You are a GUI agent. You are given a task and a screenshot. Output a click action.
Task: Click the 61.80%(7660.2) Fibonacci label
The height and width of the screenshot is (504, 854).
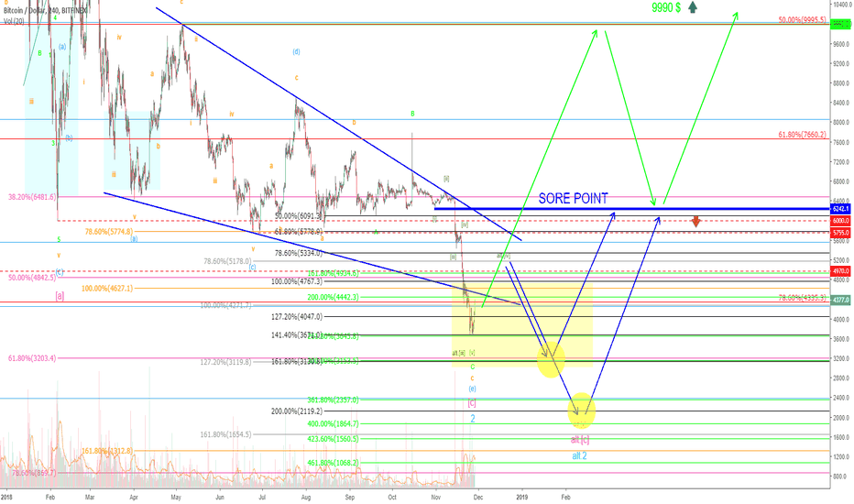(803, 135)
